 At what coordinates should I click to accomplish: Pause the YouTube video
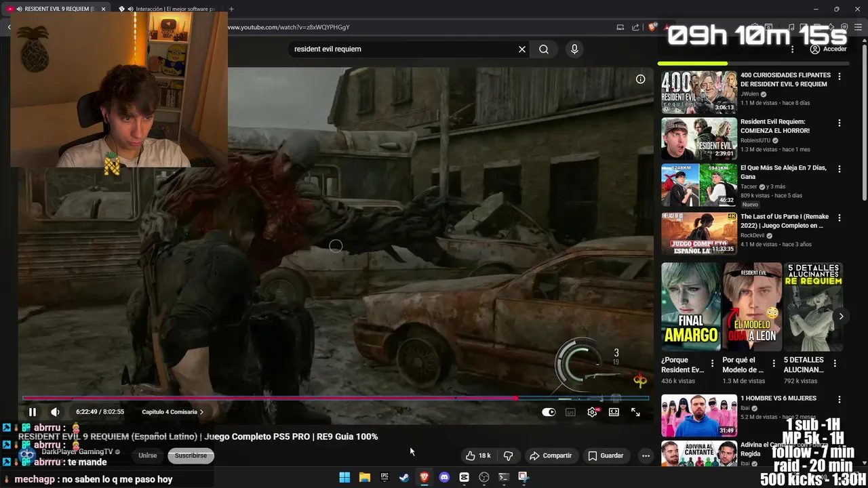32,412
